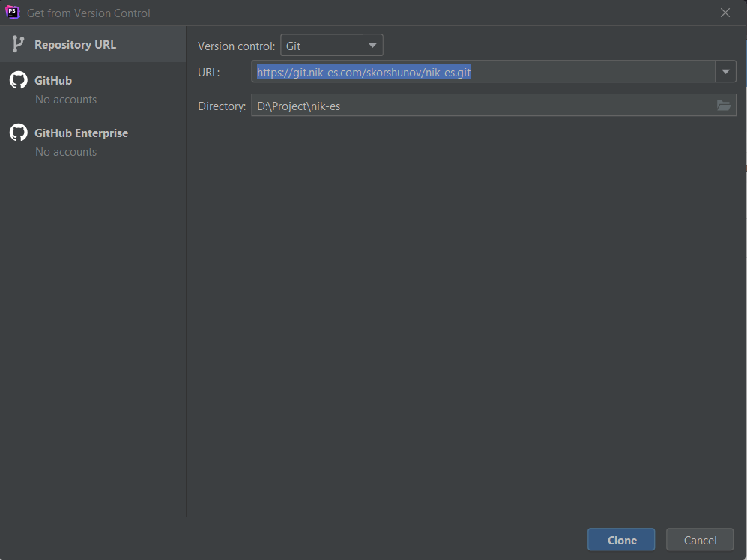Click the Cancel button
The height and width of the screenshot is (560, 747).
click(x=700, y=540)
